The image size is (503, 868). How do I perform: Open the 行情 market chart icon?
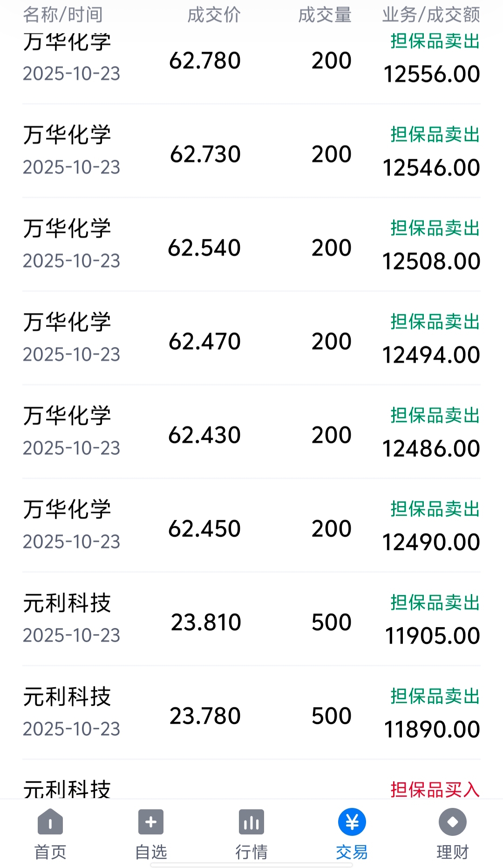(x=251, y=822)
